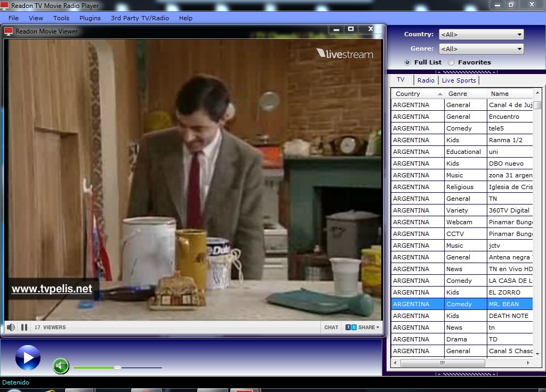Select the MR. BEAN channel
The height and width of the screenshot is (392, 546).
(462, 304)
